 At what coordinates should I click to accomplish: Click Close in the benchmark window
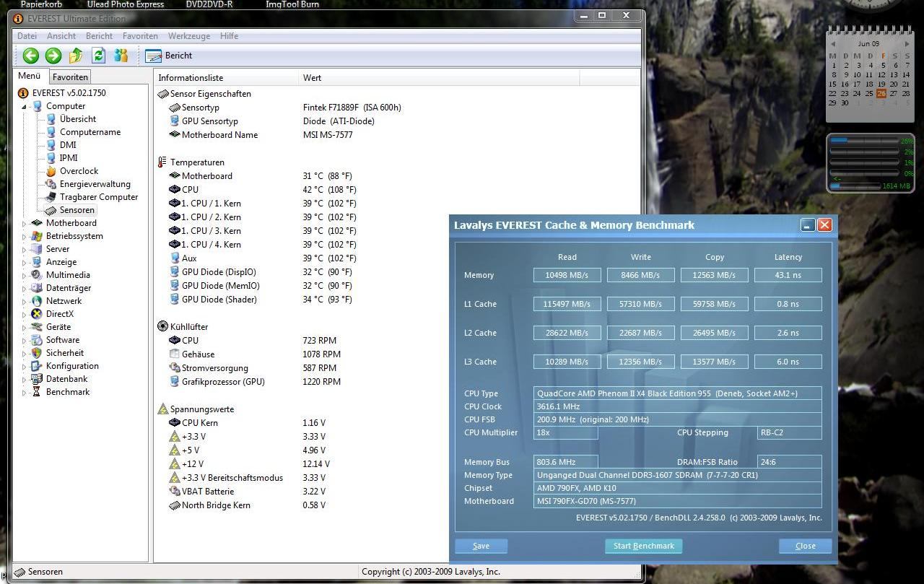click(805, 546)
